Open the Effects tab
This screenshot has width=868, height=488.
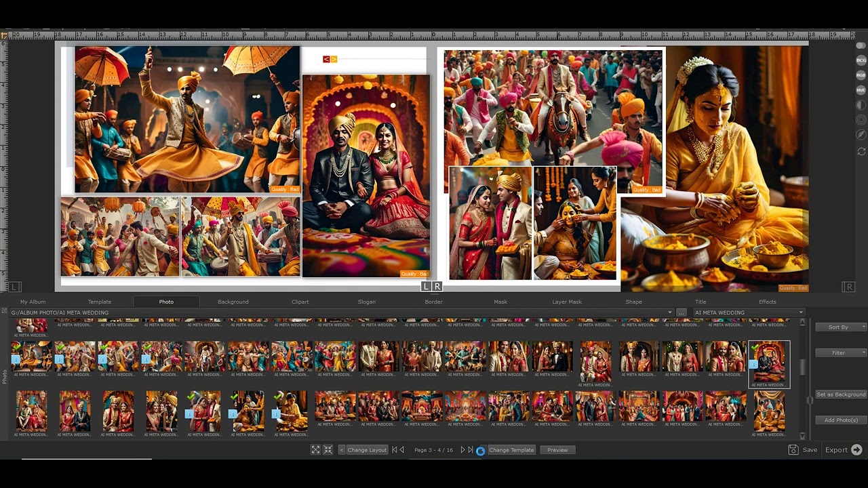[x=768, y=302]
